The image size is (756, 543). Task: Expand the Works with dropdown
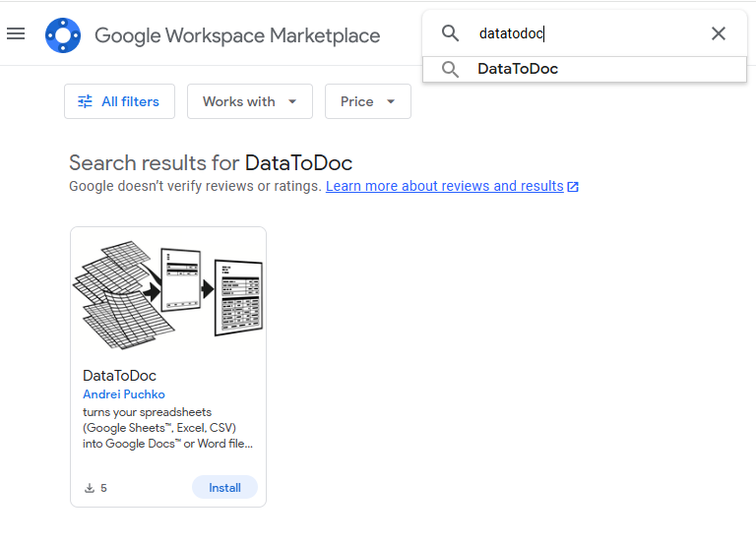click(250, 101)
